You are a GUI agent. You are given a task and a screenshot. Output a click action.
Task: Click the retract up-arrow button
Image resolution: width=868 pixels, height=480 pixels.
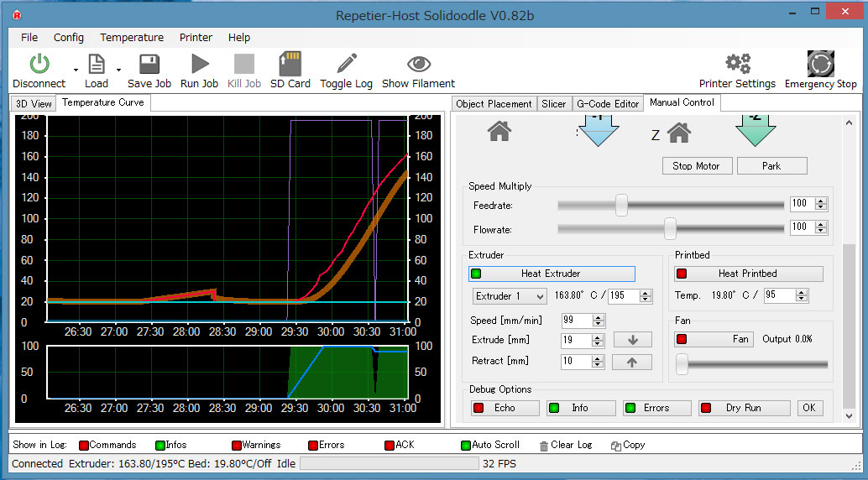click(631, 362)
